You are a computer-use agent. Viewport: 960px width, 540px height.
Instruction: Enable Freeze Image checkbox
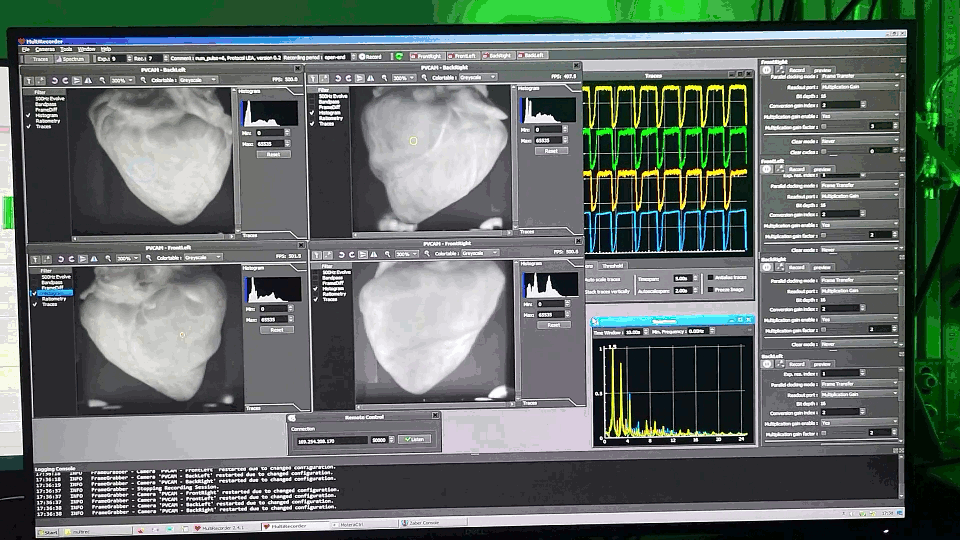[710, 289]
